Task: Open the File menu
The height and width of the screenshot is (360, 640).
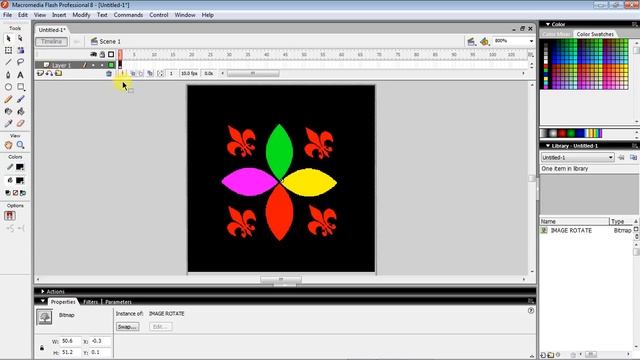Action: (7, 15)
